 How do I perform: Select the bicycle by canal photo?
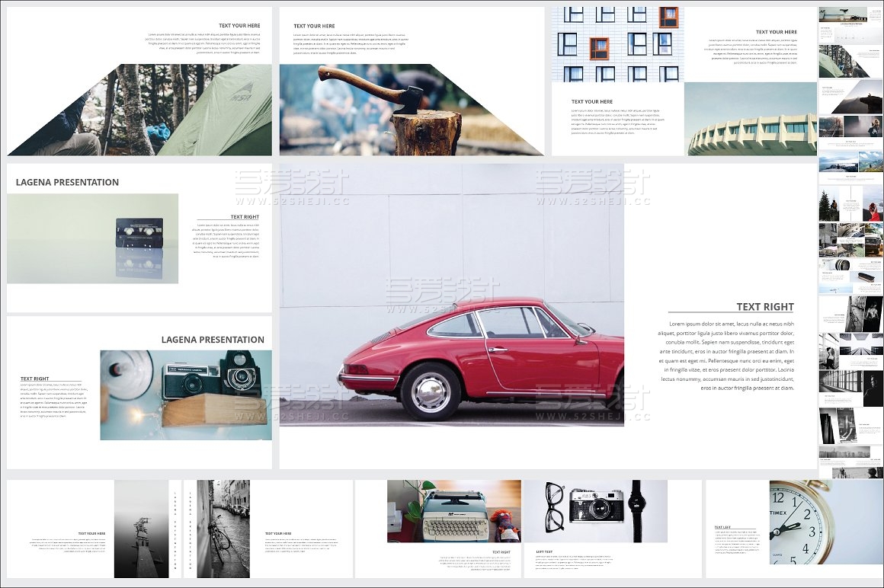223,529
